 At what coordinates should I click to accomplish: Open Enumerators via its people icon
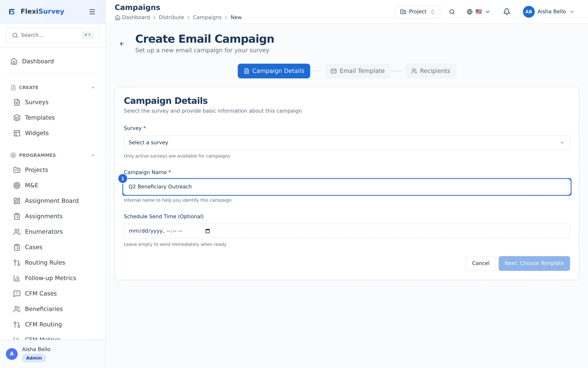[17, 232]
